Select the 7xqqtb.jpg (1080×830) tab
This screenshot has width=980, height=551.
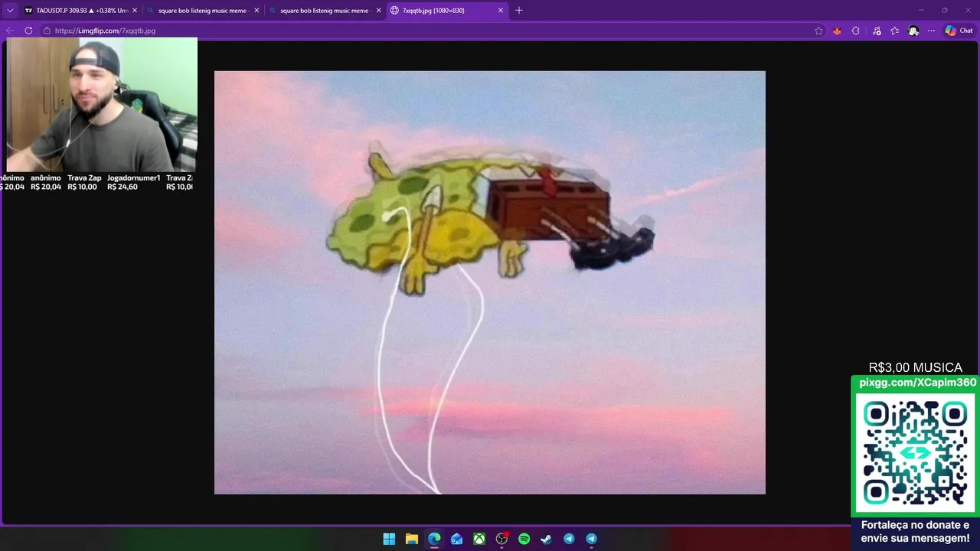(x=448, y=11)
